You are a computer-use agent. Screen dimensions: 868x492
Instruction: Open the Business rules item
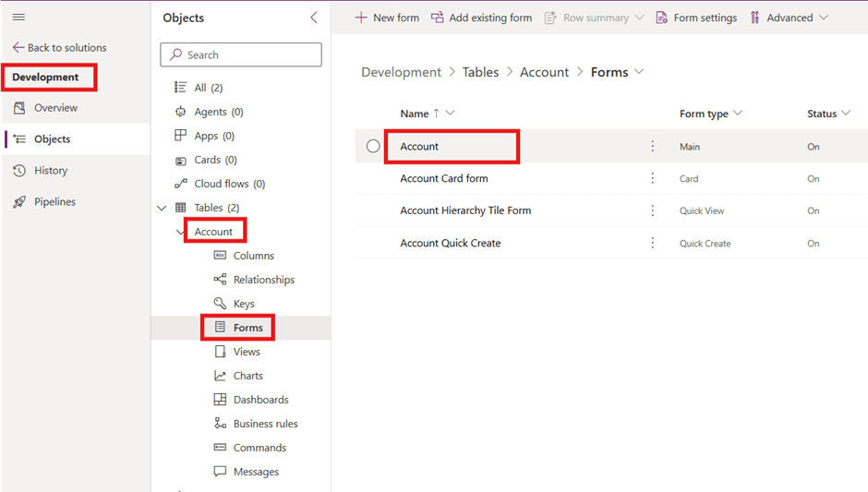click(x=265, y=424)
